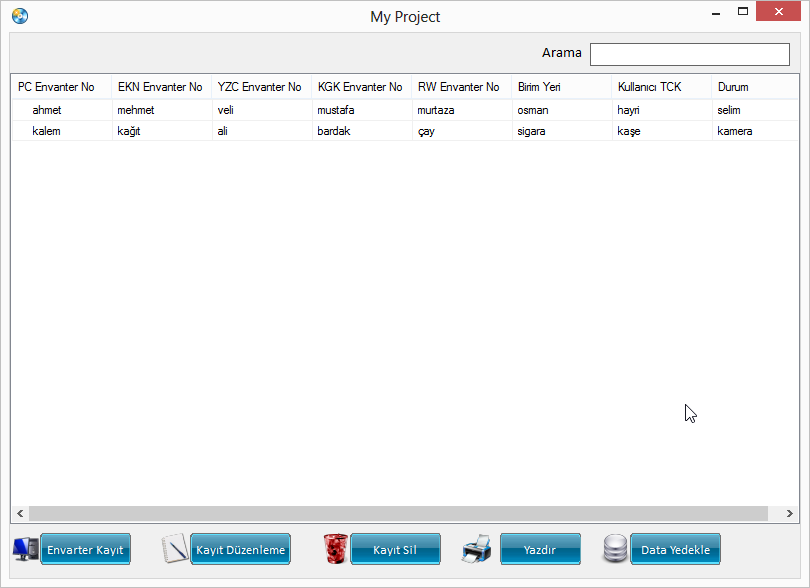Open Kayıt Düzenleme to edit a record
810x588 pixels.
click(x=240, y=549)
